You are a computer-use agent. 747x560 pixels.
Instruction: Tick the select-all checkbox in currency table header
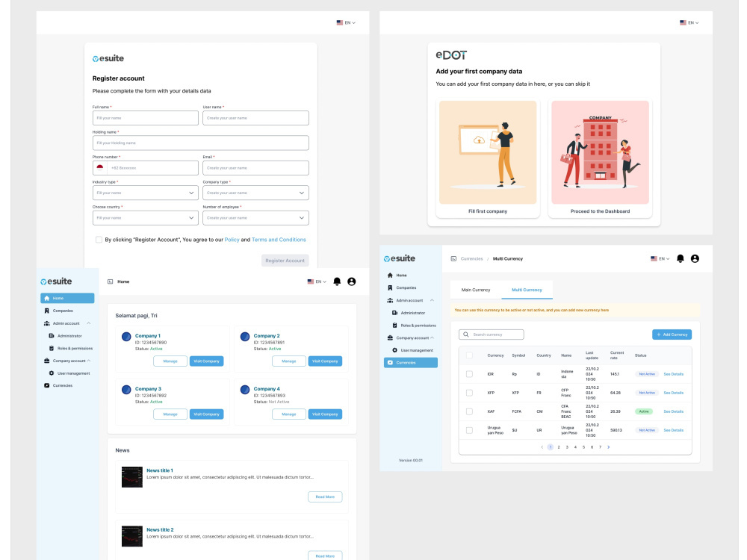pos(469,355)
